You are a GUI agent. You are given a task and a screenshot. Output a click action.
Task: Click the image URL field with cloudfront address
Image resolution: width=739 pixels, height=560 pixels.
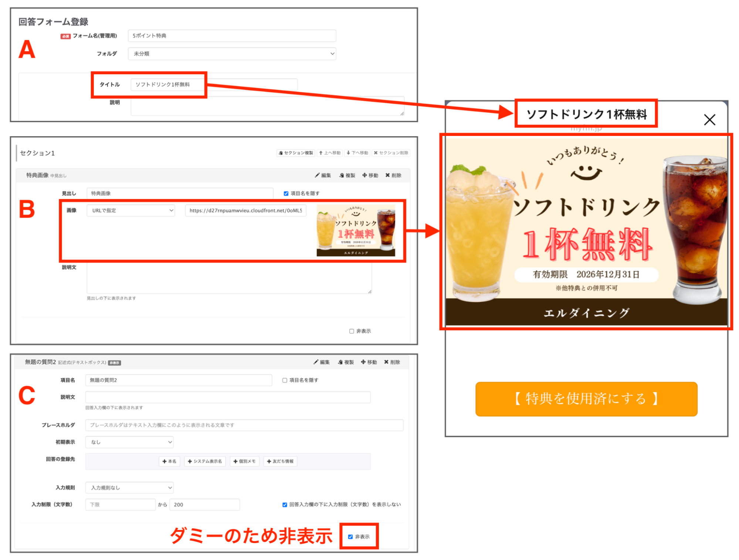[x=245, y=211]
